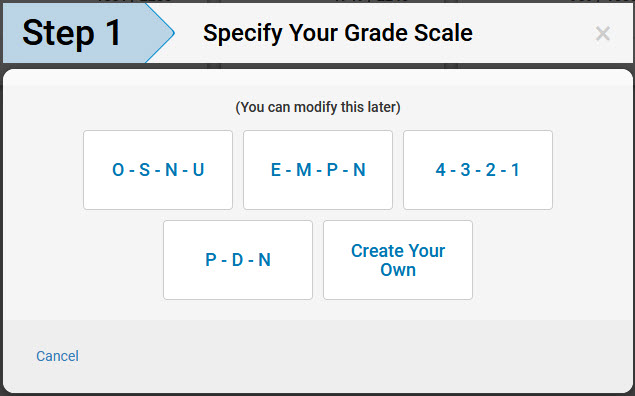635x396 pixels.
Task: Click the Step 1 arrow banner
Action: pos(89,33)
